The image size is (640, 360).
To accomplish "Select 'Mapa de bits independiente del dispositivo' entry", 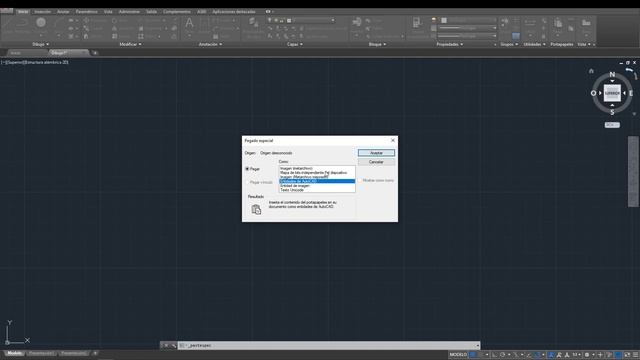I will coord(317,173).
